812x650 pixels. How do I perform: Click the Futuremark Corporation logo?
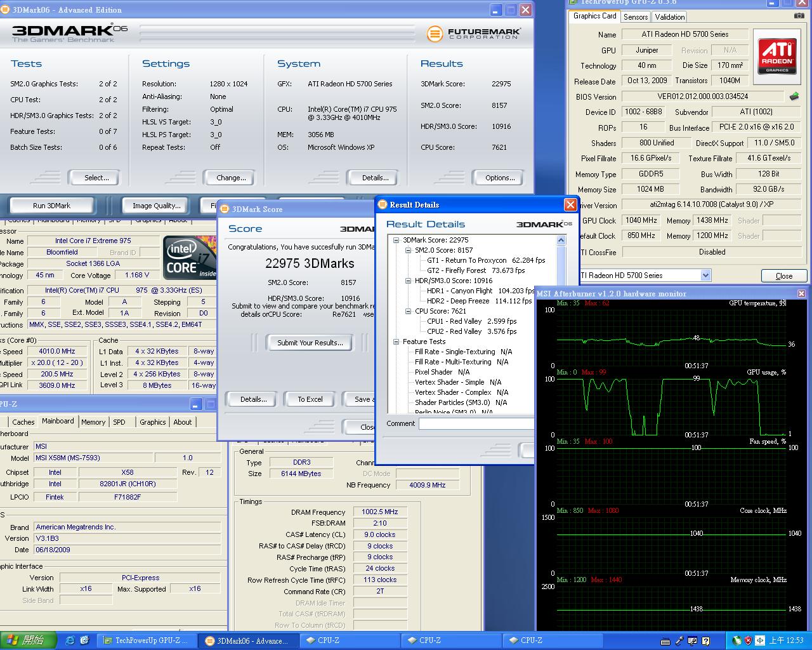click(x=474, y=33)
